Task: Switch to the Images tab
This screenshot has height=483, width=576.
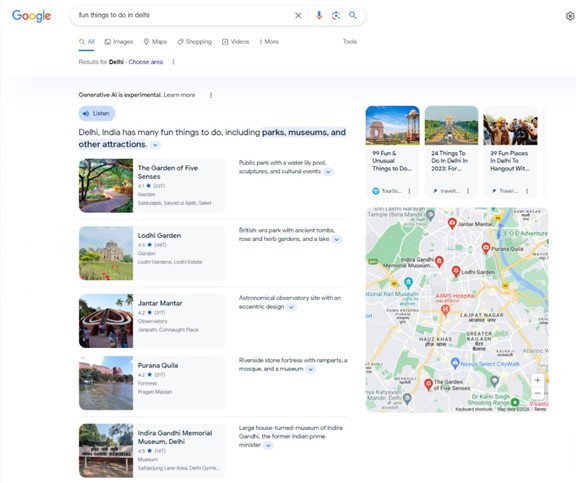Action: pyautogui.click(x=119, y=42)
